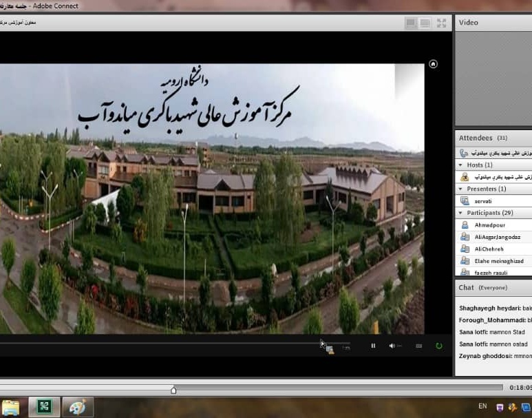Click the green replay circular arrow icon
The width and height of the screenshot is (532, 418).
tap(438, 346)
